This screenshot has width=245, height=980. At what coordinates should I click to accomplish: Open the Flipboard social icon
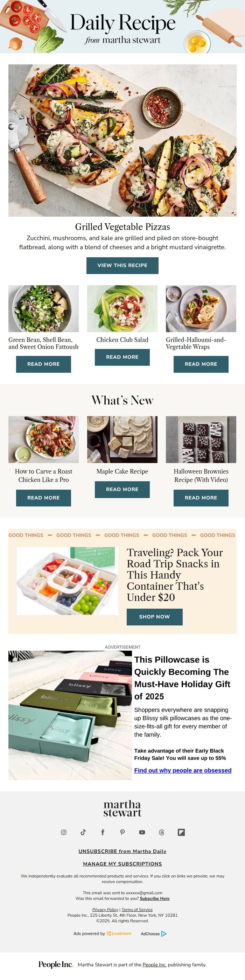[x=181, y=832]
